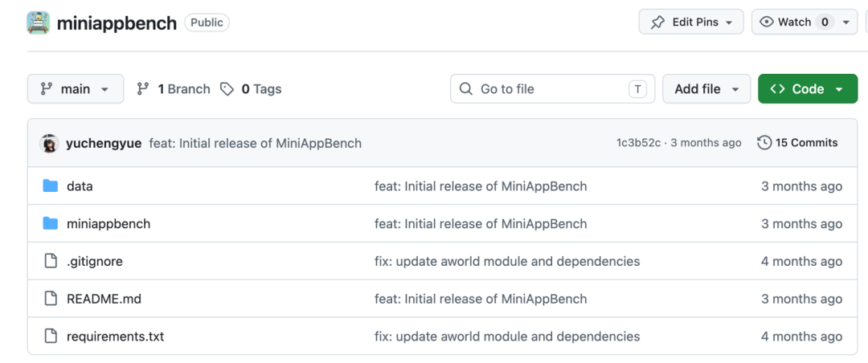Screen dimensions: 868x363
Task: Click yuchengyue's avatar thumbnail
Action: point(49,143)
